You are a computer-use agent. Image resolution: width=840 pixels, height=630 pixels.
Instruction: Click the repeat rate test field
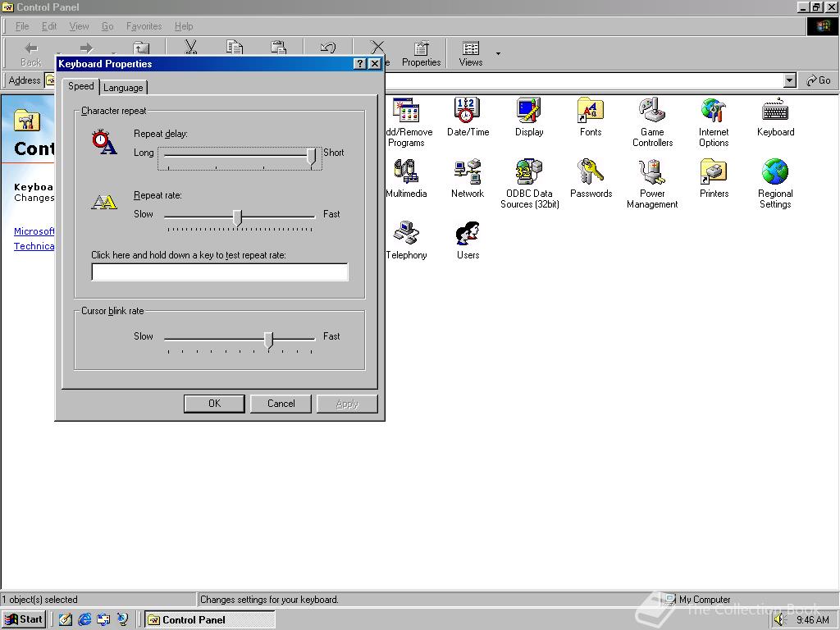coord(220,272)
